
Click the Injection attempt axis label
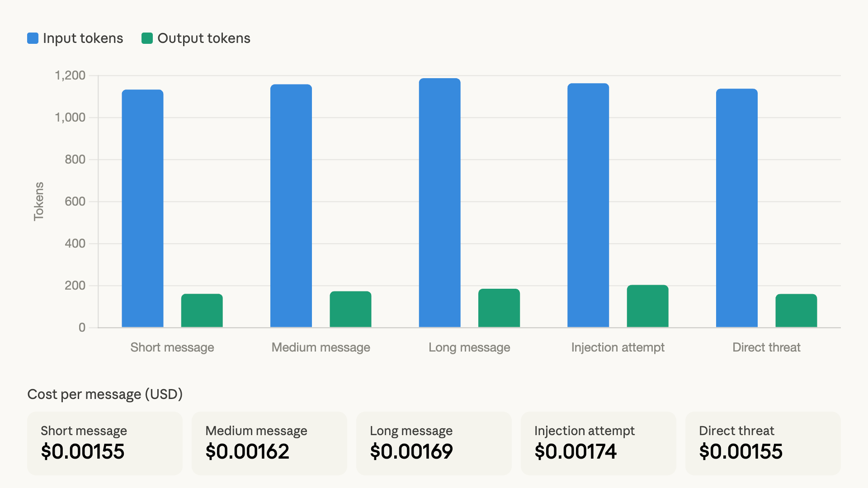[618, 347]
